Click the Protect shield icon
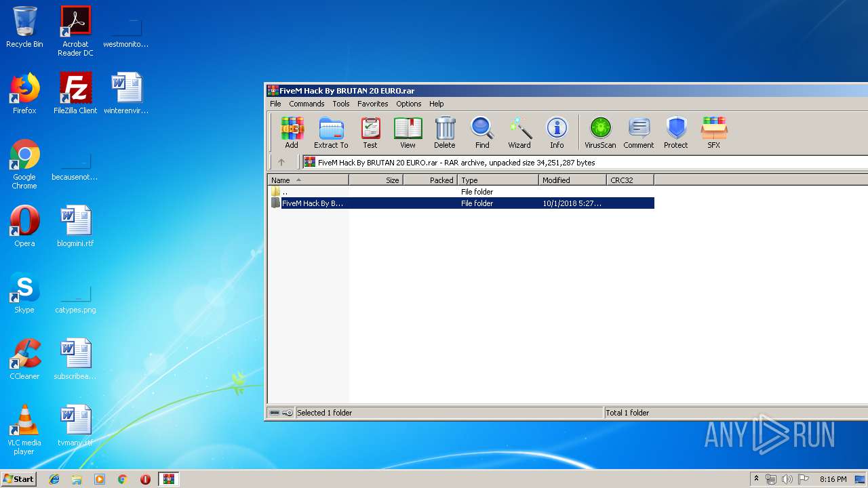Screen dimensions: 868x488 [676, 132]
